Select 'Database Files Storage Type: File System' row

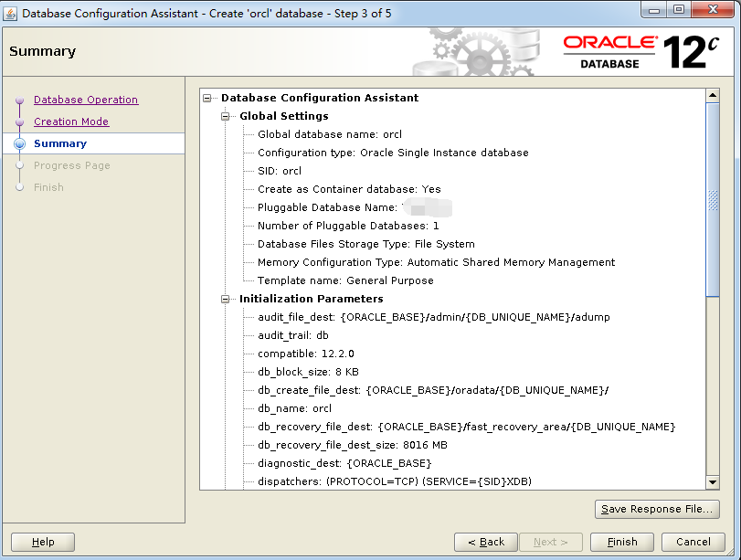[x=366, y=244]
